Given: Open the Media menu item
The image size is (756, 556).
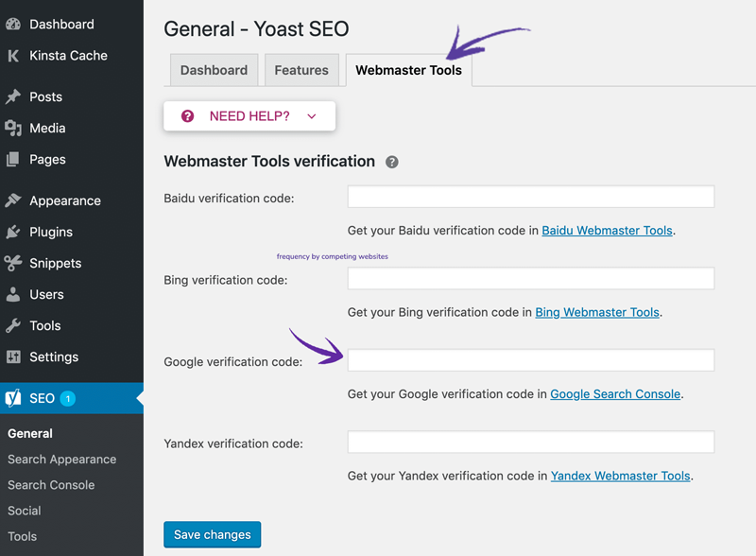Looking at the screenshot, I should pyautogui.click(x=47, y=129).
